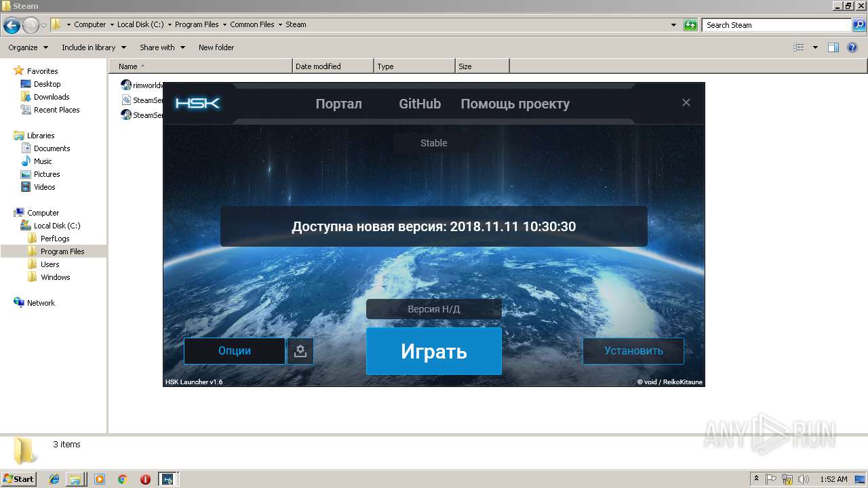Select Network in navigation pane
The height and width of the screenshot is (488, 868).
pos(41,303)
